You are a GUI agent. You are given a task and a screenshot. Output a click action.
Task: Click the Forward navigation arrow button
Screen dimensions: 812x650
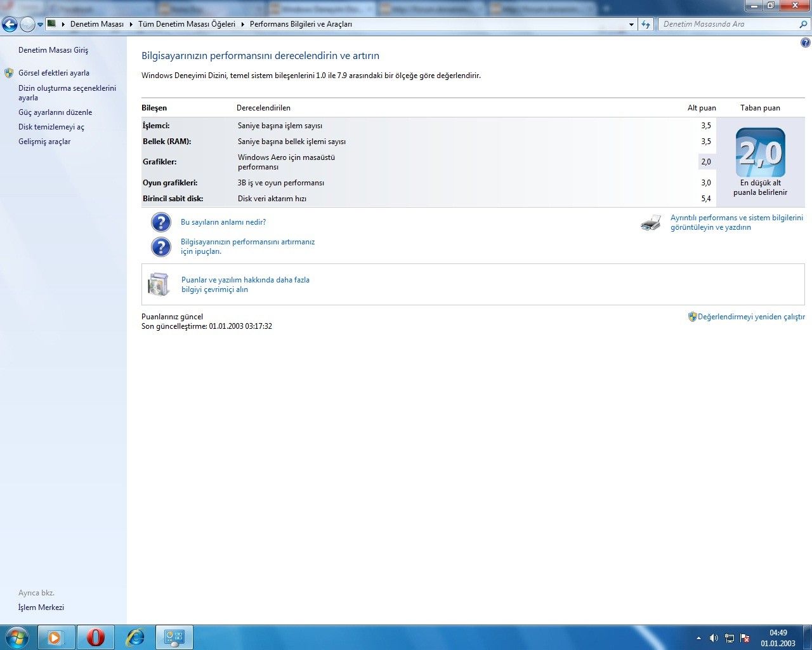coord(27,24)
